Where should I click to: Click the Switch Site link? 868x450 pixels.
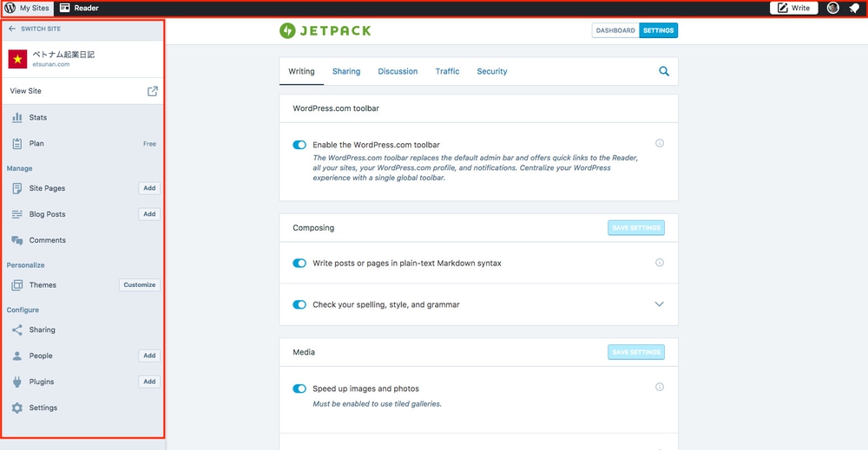tap(41, 29)
